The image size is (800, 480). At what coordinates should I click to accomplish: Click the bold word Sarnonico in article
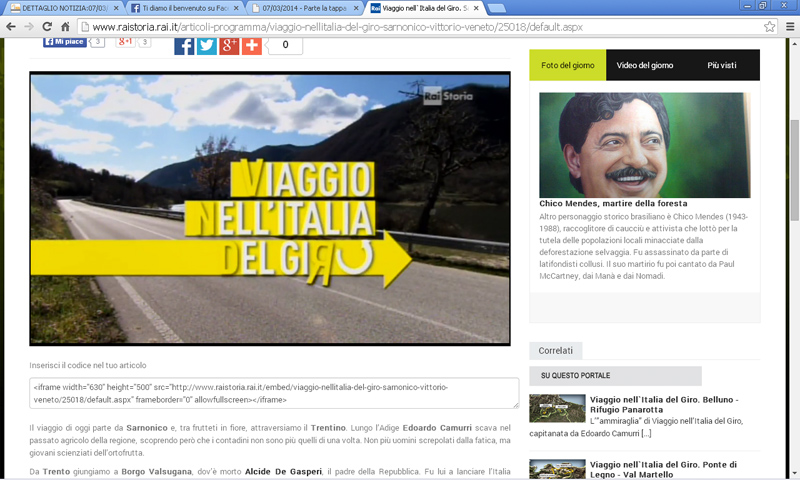point(147,428)
